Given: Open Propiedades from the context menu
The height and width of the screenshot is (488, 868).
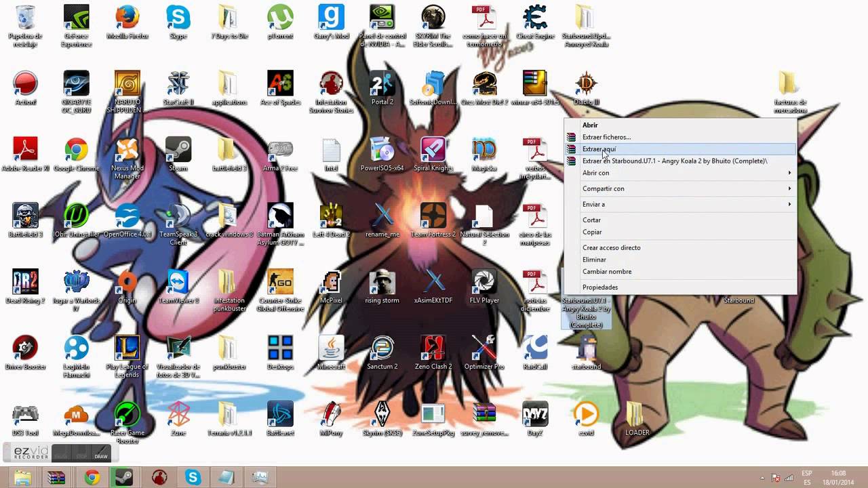Looking at the screenshot, I should click(680, 287).
